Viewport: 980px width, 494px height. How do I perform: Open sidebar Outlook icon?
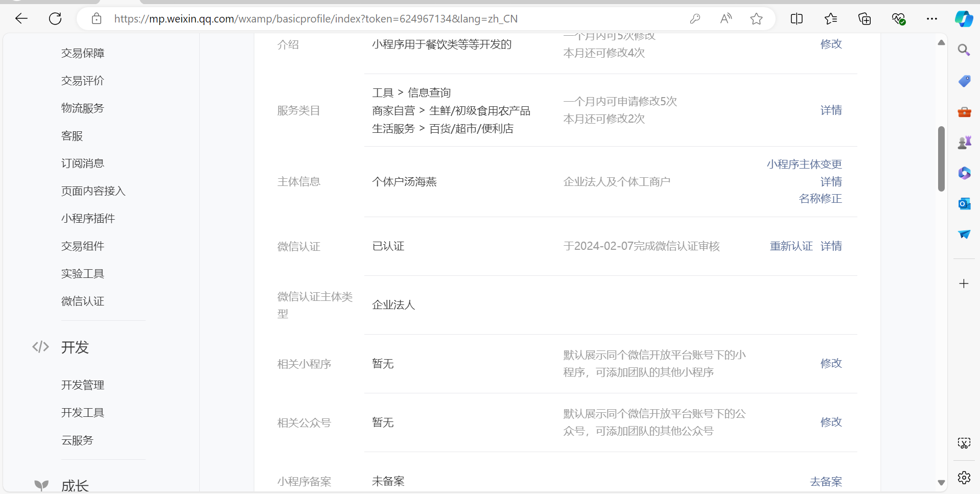point(964,204)
